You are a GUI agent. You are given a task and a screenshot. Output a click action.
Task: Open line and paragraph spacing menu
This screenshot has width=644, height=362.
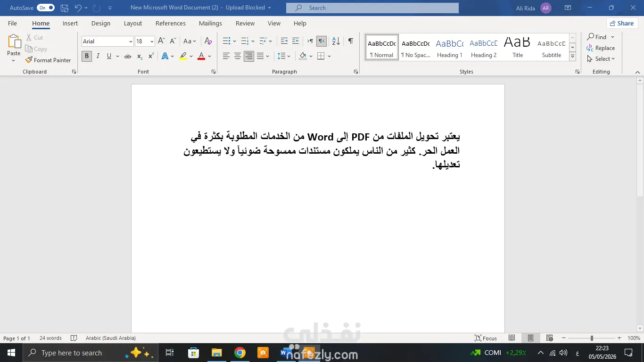point(284,56)
